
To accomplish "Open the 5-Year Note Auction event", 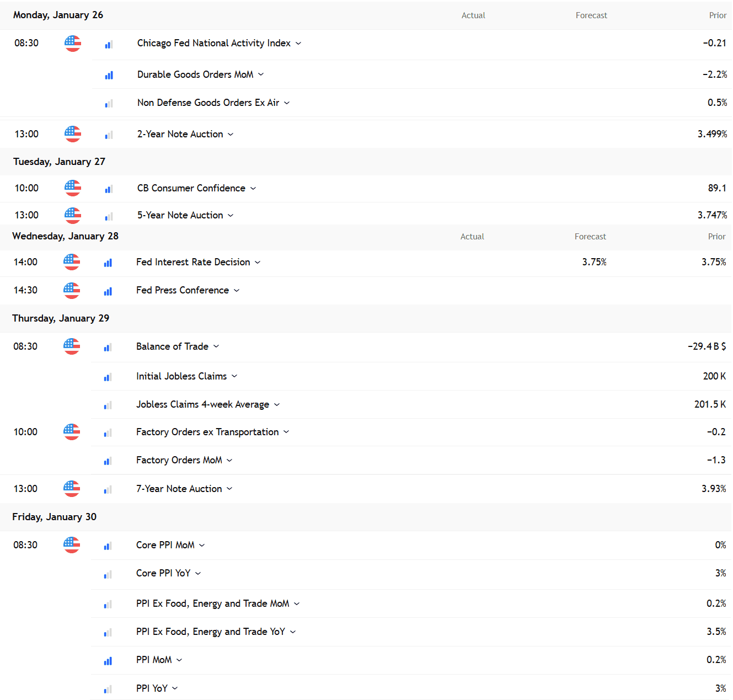I will tap(180, 215).
